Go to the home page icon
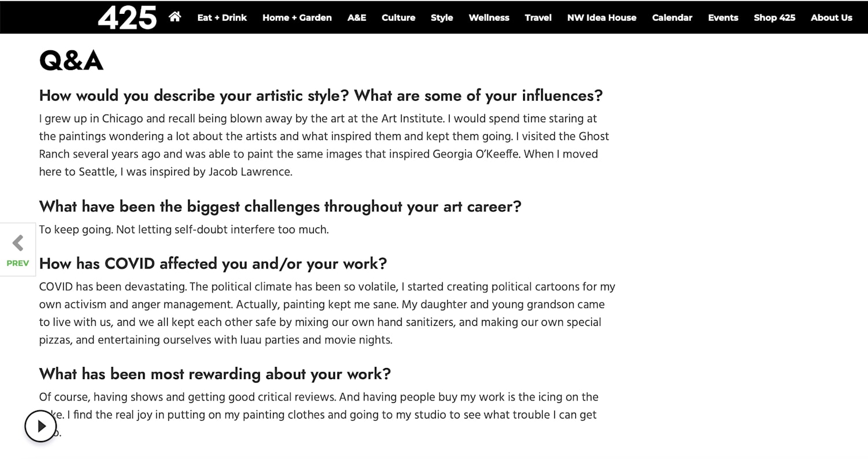This screenshot has width=868, height=459. coord(175,17)
